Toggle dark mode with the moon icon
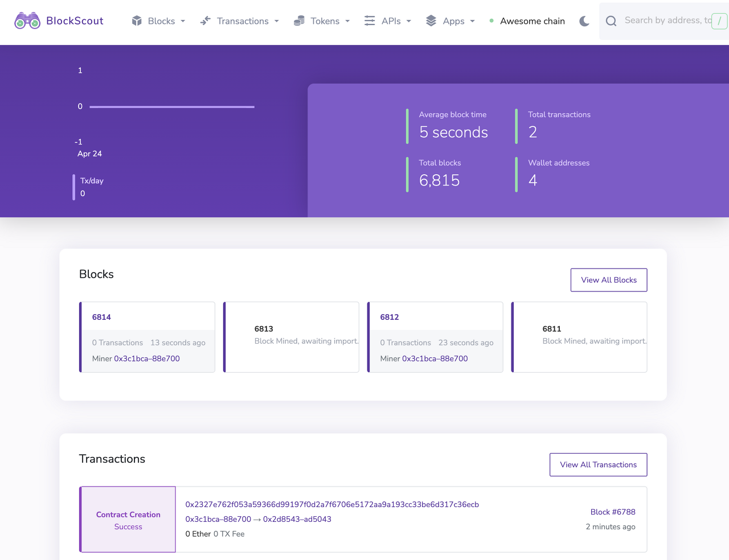This screenshot has width=729, height=560. click(584, 21)
